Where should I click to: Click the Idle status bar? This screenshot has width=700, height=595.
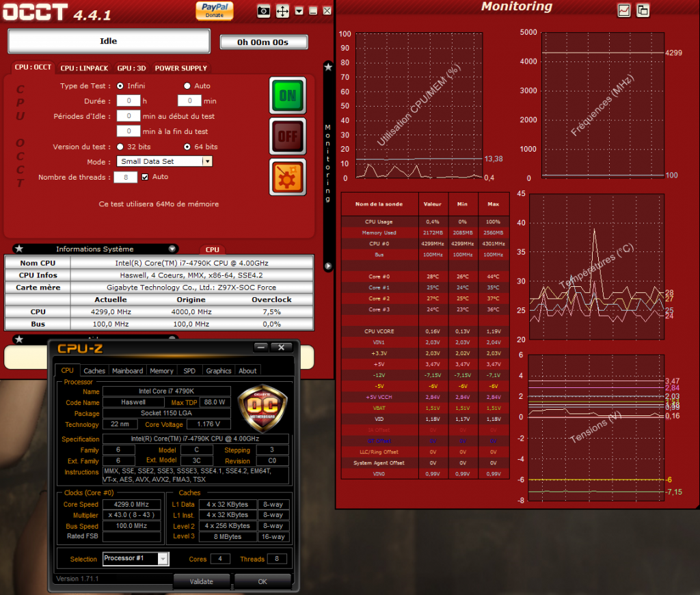[x=109, y=41]
